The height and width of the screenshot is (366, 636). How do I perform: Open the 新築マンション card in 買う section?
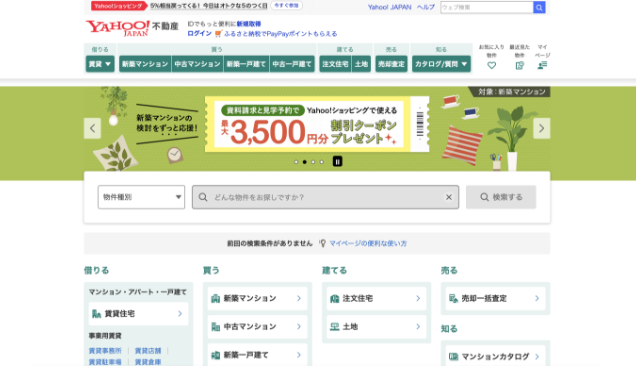257,298
